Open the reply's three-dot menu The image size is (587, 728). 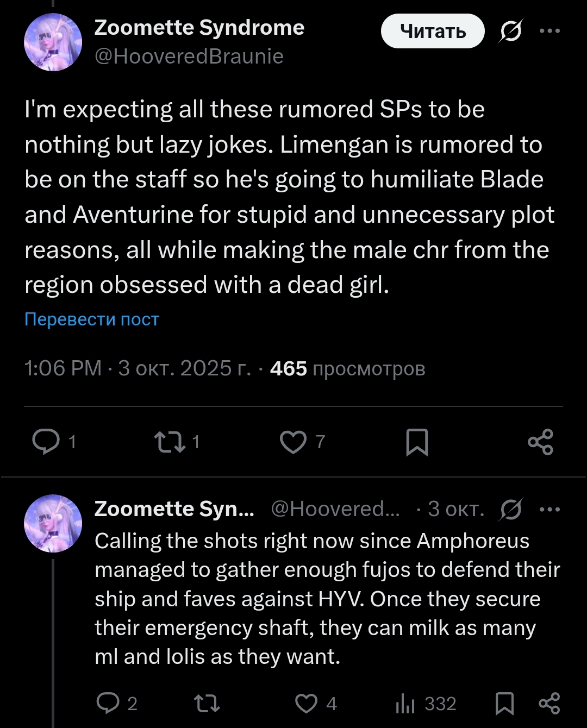(549, 510)
